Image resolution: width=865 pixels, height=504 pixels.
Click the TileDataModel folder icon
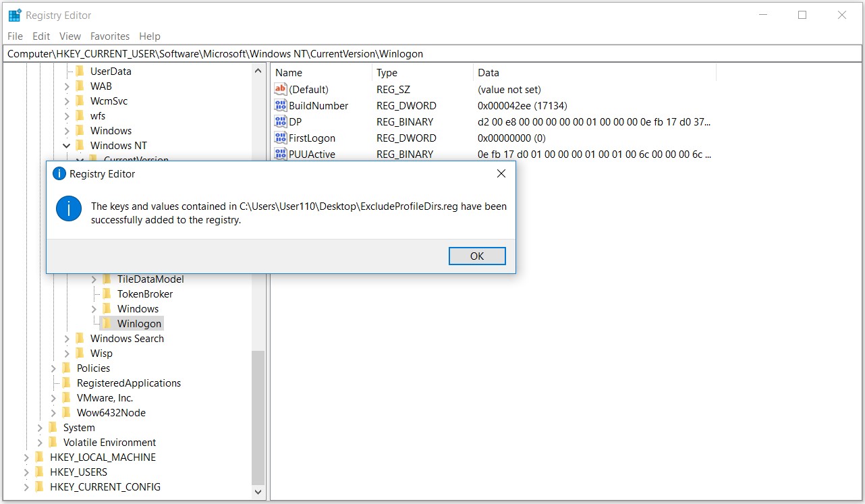pyautogui.click(x=107, y=279)
